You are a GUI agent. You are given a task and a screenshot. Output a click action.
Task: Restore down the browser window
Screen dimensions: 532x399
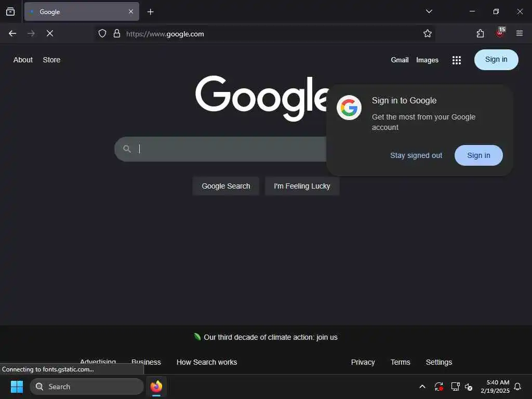496,11
